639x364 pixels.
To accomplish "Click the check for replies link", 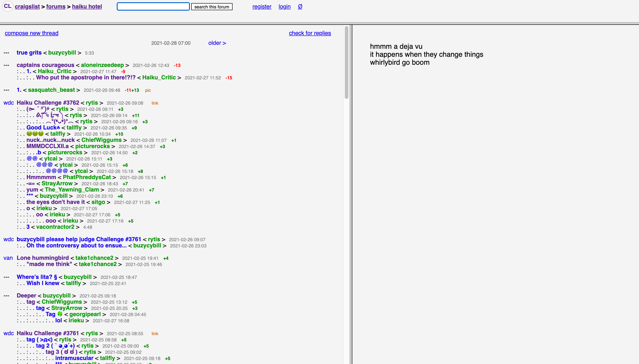I will (x=310, y=33).
